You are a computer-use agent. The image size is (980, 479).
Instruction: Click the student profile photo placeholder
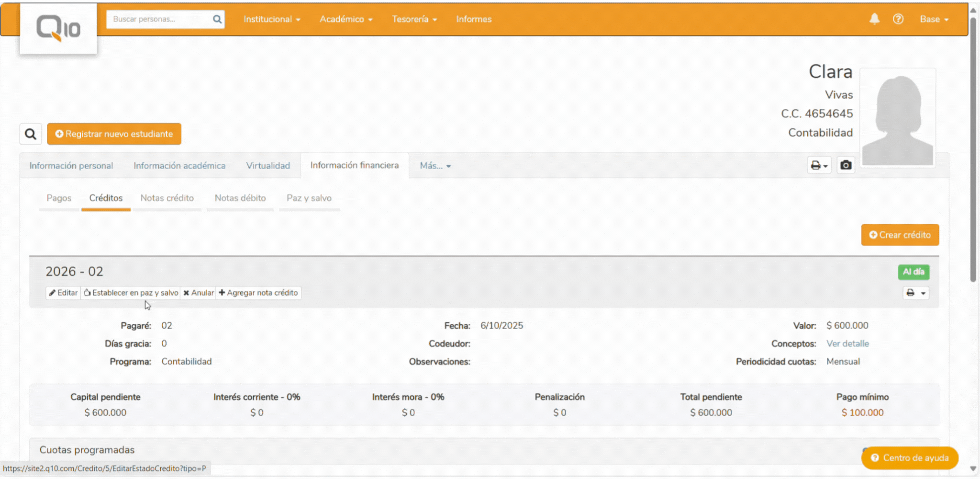tap(898, 118)
